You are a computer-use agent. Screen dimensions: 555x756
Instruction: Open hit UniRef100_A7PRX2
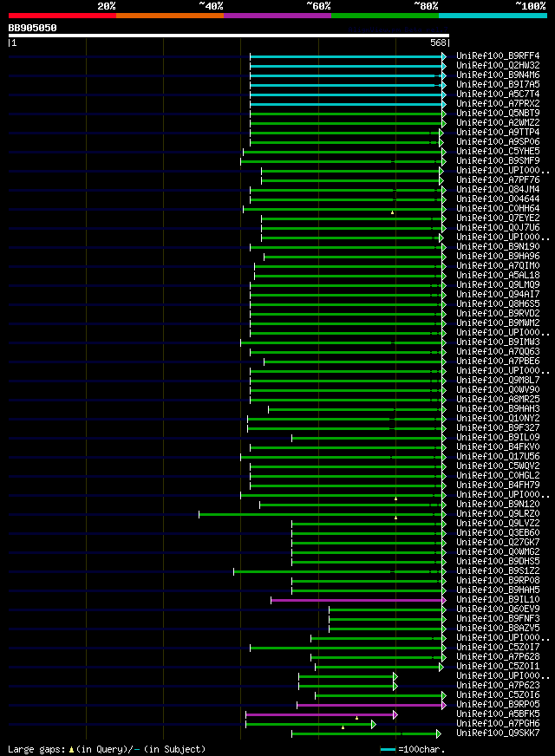(x=498, y=104)
